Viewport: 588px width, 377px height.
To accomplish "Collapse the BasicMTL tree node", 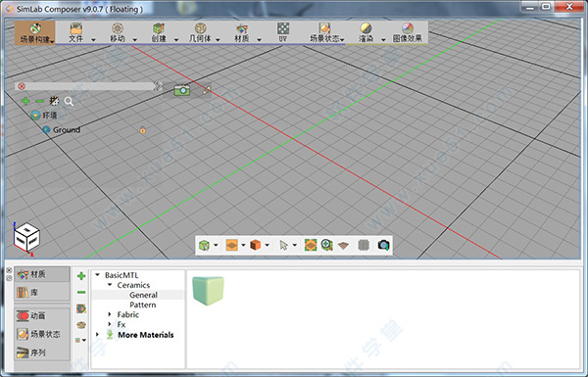I will coord(97,275).
